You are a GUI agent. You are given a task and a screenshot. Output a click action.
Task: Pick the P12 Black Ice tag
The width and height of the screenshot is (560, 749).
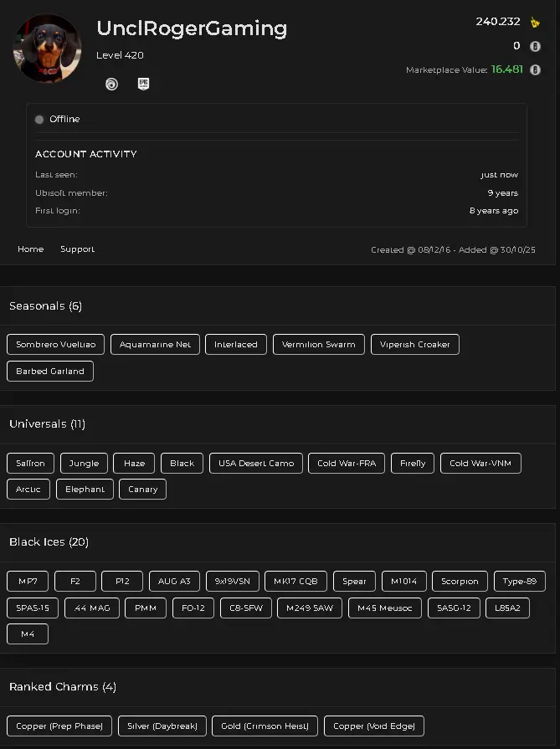click(122, 582)
